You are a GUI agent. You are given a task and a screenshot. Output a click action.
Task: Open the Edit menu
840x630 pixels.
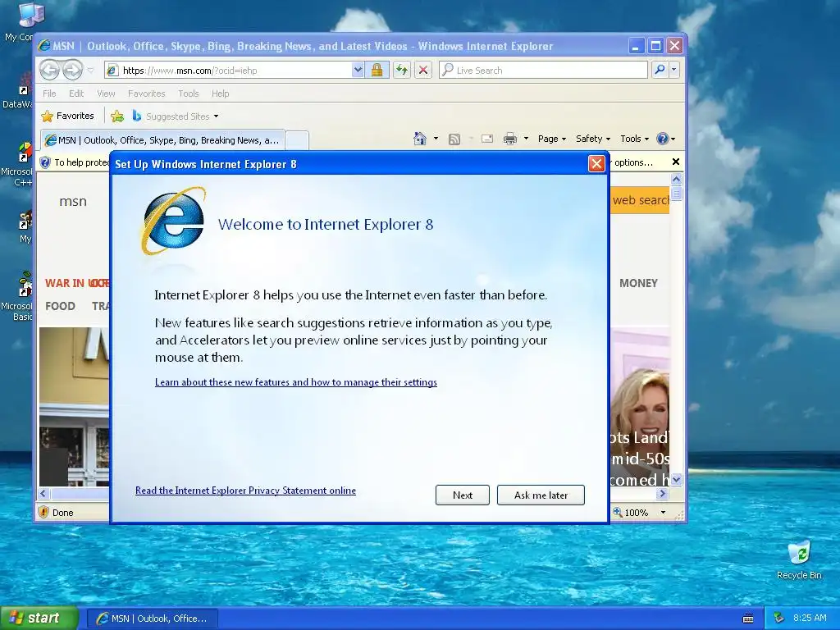[x=76, y=94]
